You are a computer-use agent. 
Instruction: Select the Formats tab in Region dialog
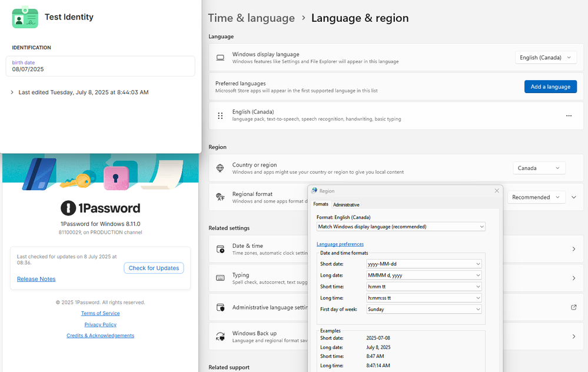(321, 204)
